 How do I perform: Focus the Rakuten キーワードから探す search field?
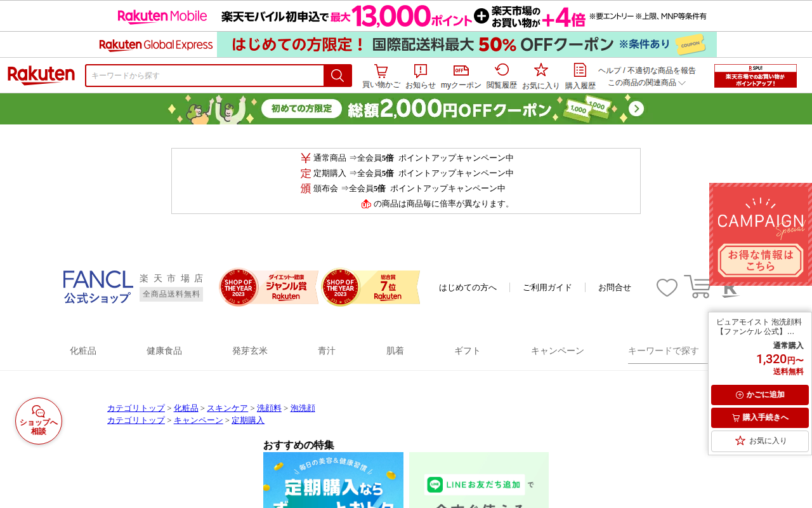pos(205,76)
